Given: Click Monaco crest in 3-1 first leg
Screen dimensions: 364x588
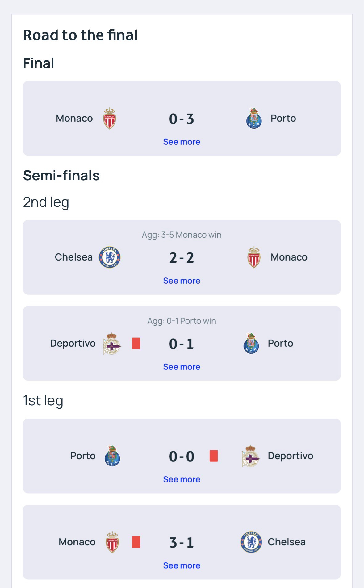Looking at the screenshot, I should pos(112,542).
